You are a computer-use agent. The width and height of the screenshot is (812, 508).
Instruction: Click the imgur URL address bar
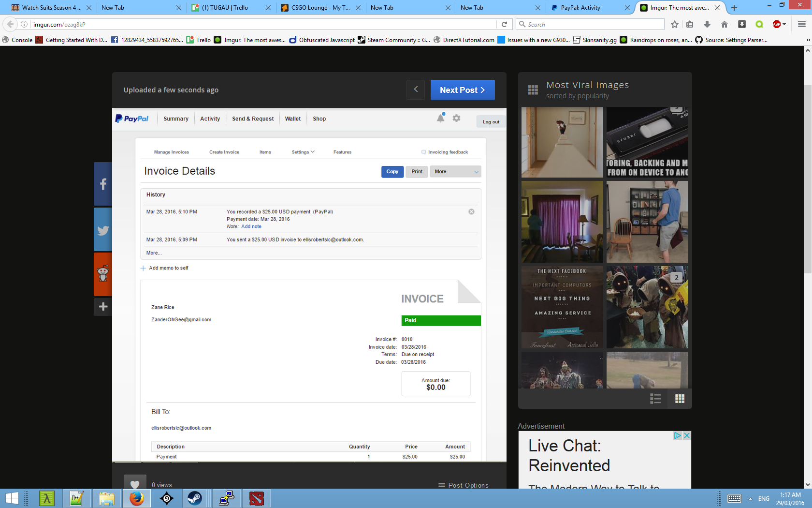click(261, 24)
